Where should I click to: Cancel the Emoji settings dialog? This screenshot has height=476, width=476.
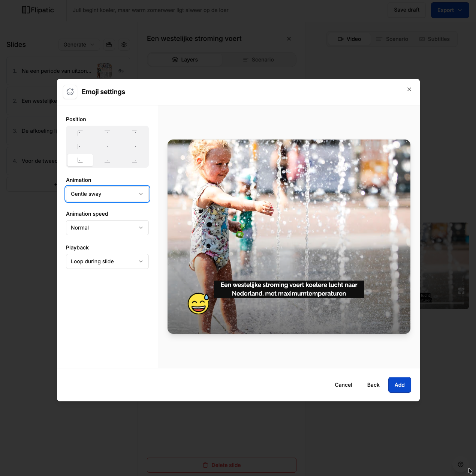click(x=343, y=385)
